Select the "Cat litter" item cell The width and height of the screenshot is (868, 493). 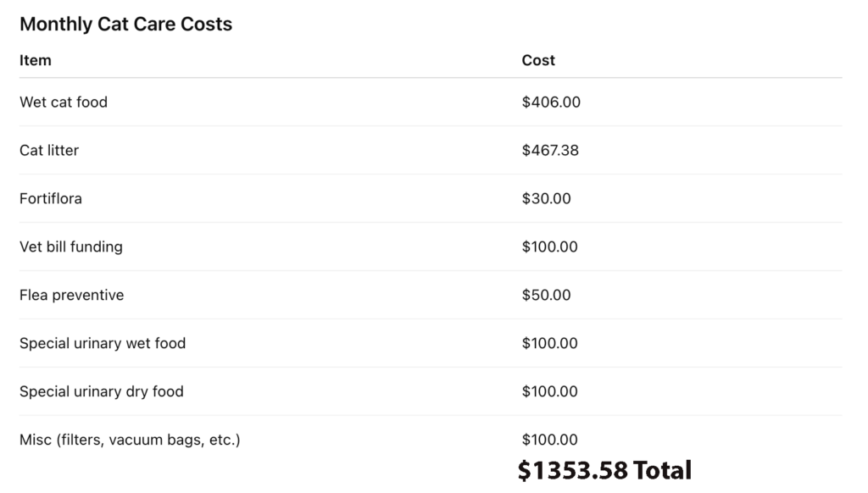49,150
